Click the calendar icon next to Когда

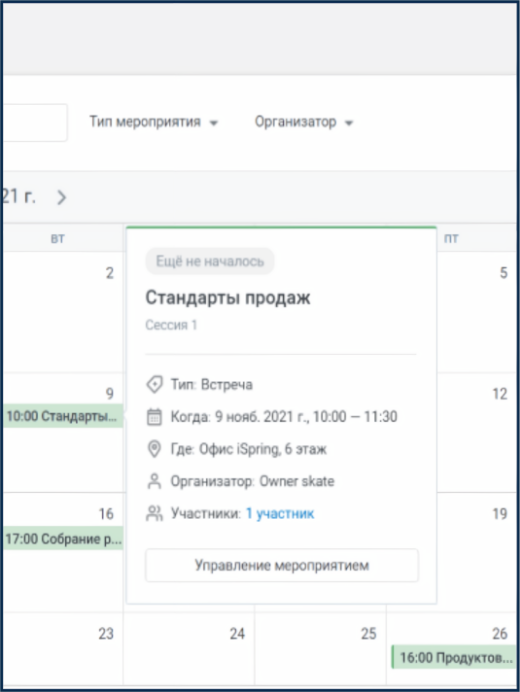154,417
